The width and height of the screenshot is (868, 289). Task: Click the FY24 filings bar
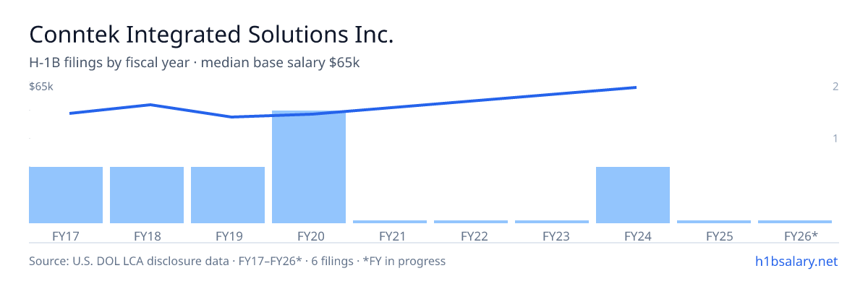633,195
